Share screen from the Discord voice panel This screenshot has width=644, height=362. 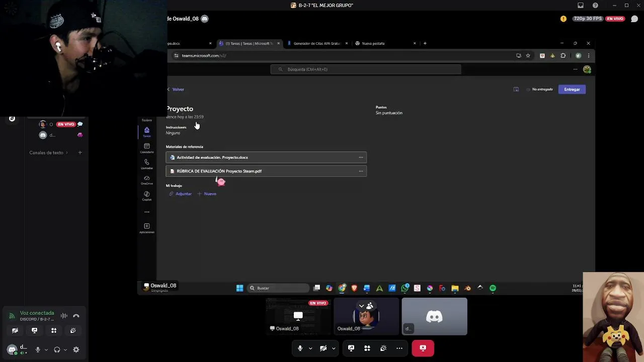click(34, 330)
